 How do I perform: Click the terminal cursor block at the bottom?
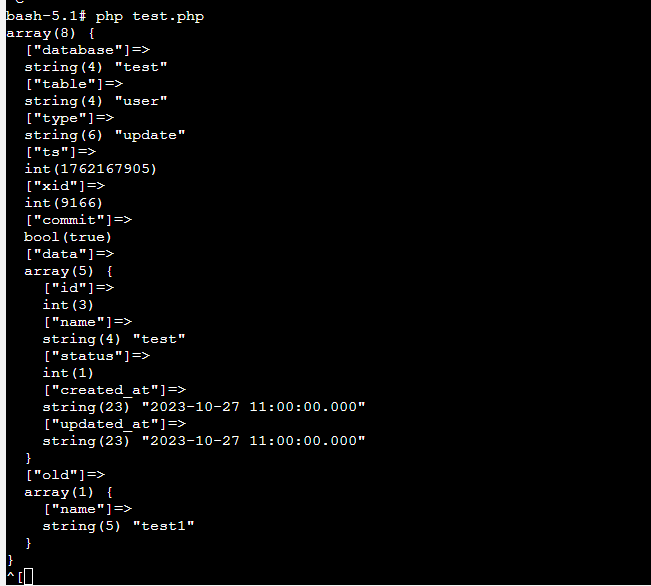[28, 575]
